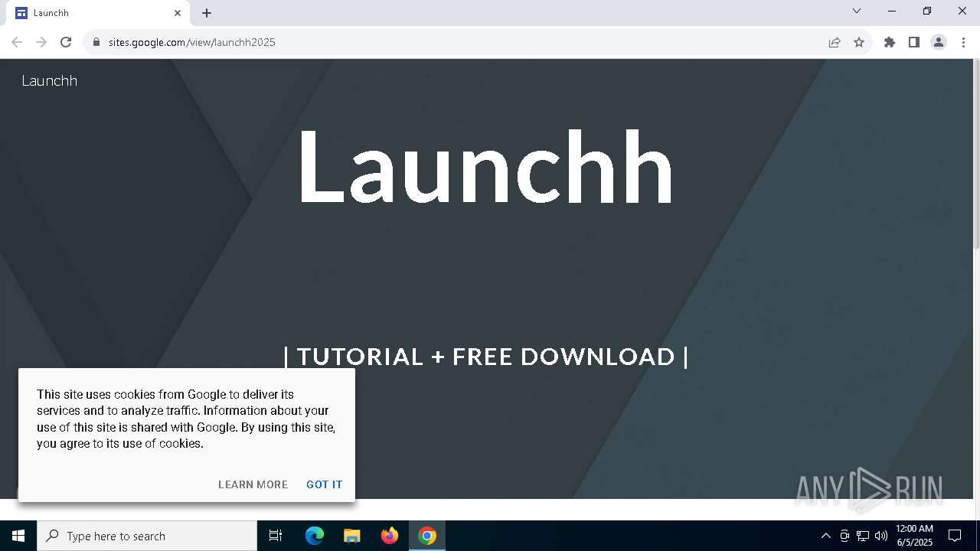Select the large Launchh heading
The height and width of the screenshot is (551, 980).
tap(485, 168)
